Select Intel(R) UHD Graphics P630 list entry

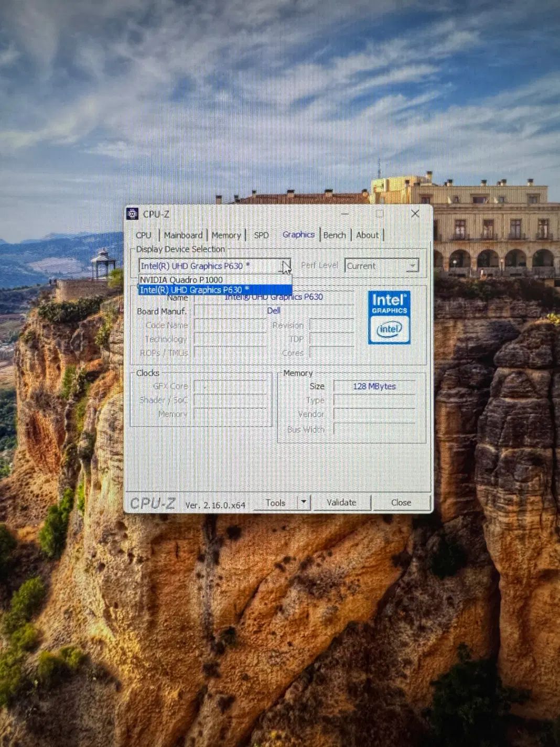(215, 290)
